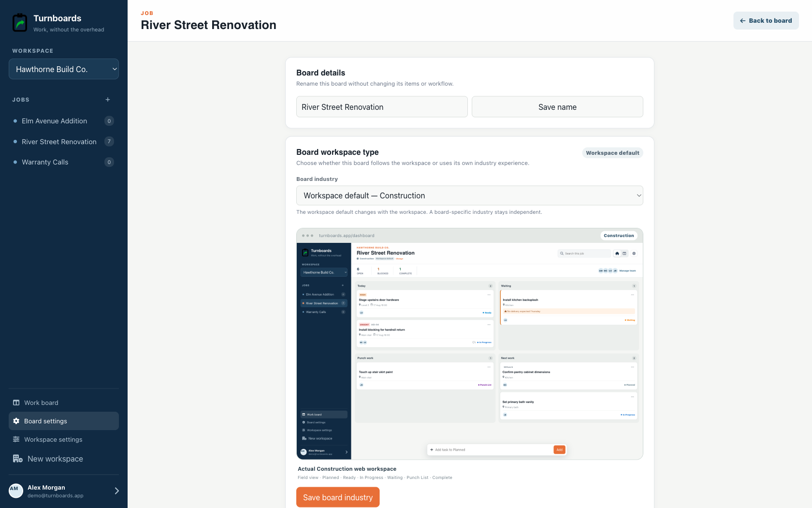
Task: Click the AM user avatar
Action: (16, 491)
